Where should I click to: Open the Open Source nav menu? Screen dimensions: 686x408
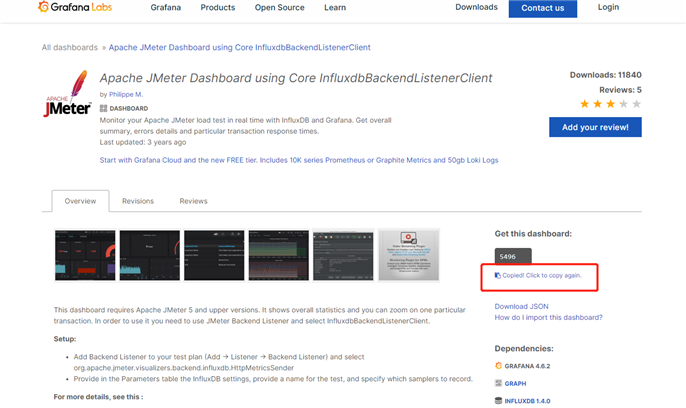pos(280,7)
